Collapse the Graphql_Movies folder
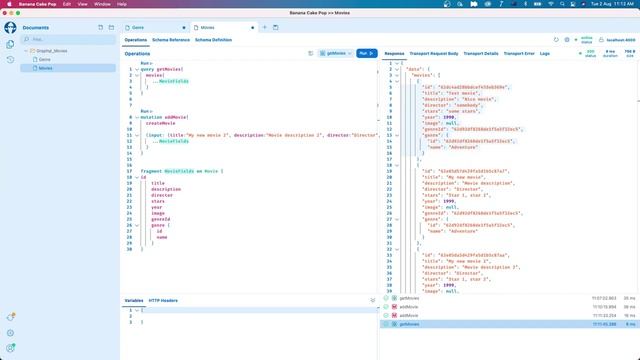 26,51
